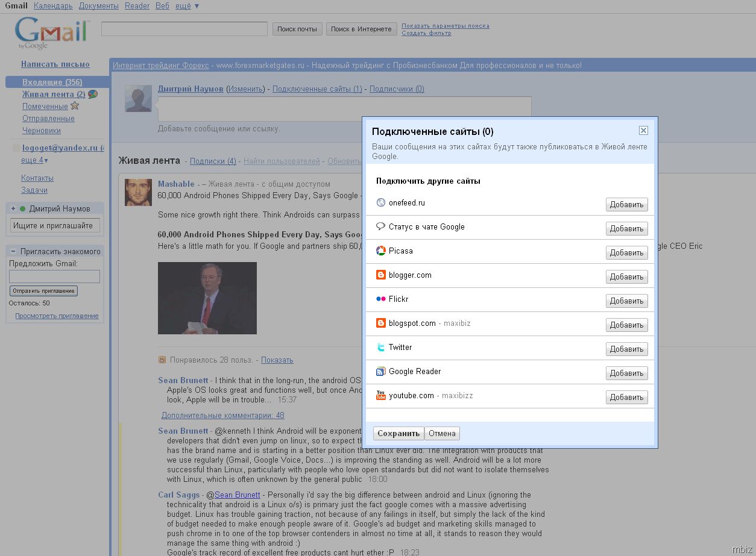Add blogger.com with its Добавить button

tap(626, 276)
